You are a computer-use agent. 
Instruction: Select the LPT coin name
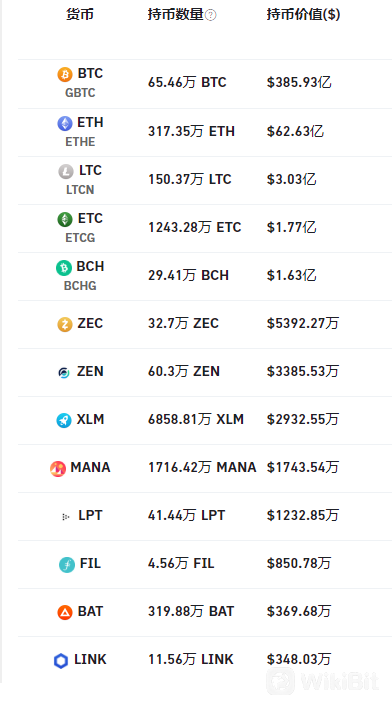pos(91,515)
